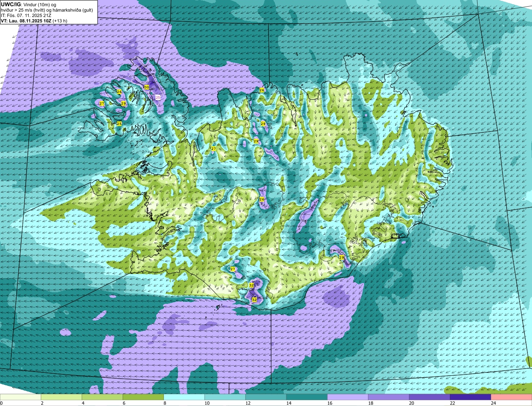The width and height of the screenshot is (532, 406).
Task: Click the yellow "25" max gust label
Action: [x=119, y=123]
